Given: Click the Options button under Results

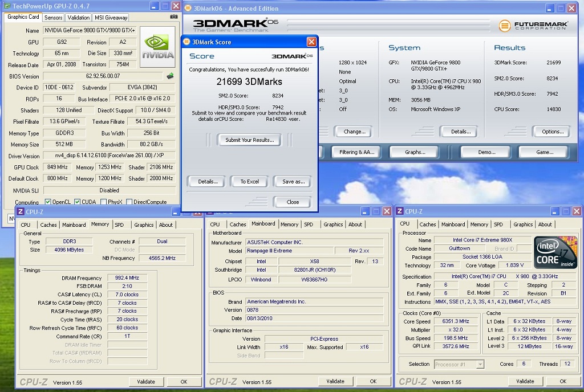Looking at the screenshot, I should pos(553,131).
